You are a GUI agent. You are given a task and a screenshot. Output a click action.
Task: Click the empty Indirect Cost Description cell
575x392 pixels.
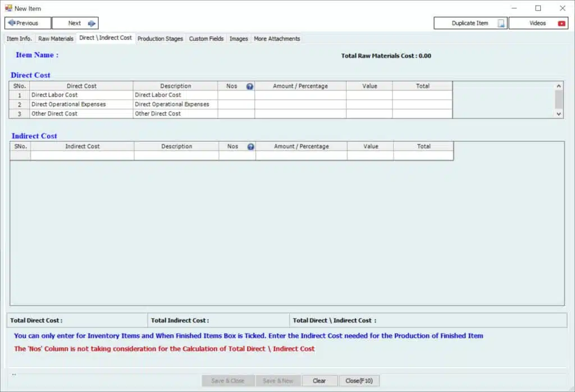[176, 156]
